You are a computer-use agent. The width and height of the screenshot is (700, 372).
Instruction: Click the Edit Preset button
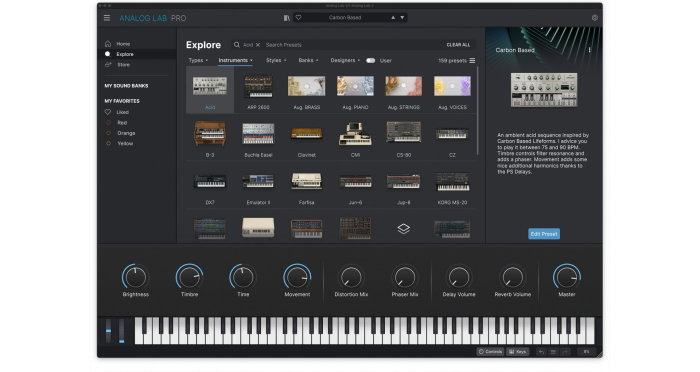(x=544, y=234)
